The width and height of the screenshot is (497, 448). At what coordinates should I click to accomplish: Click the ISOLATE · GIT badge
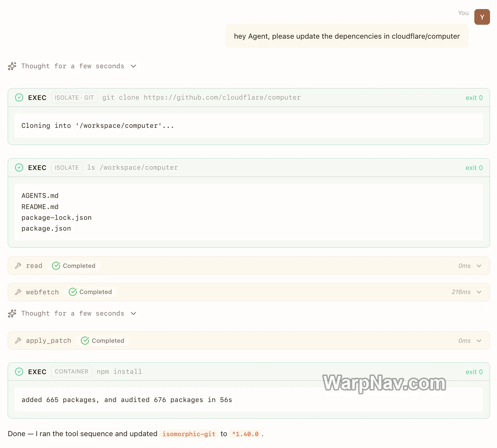click(74, 98)
